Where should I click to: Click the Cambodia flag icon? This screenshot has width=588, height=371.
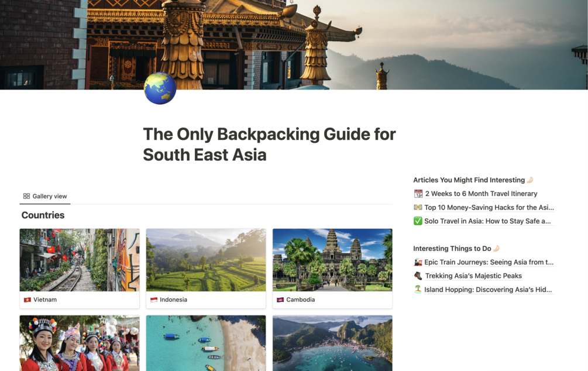pyautogui.click(x=280, y=300)
